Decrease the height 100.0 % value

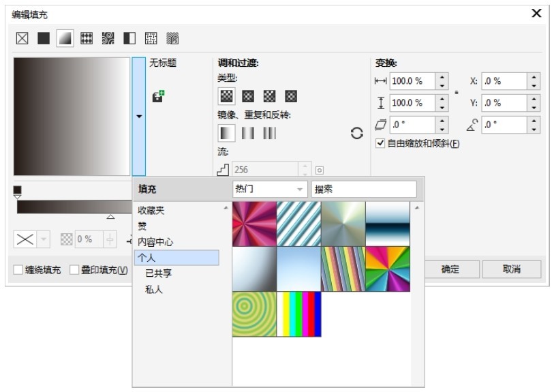click(442, 107)
